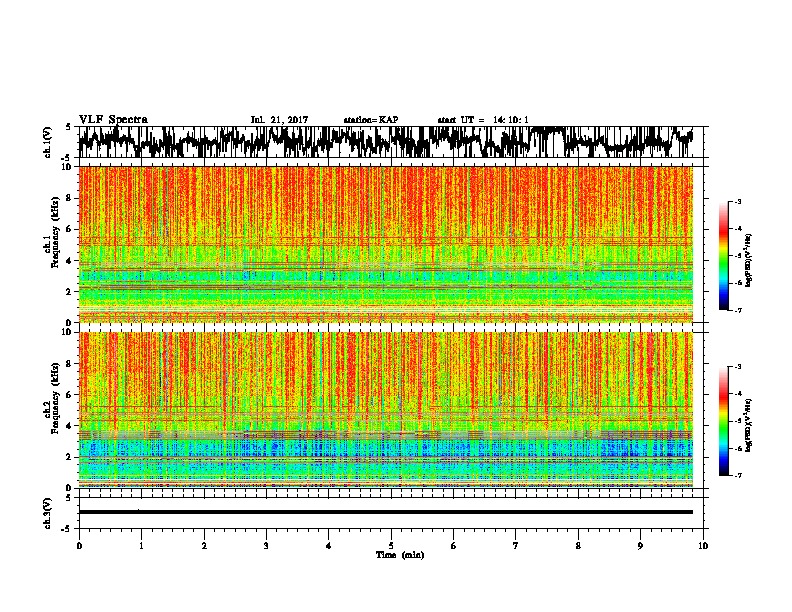Click the "7" tick on the time axis

[516, 546]
